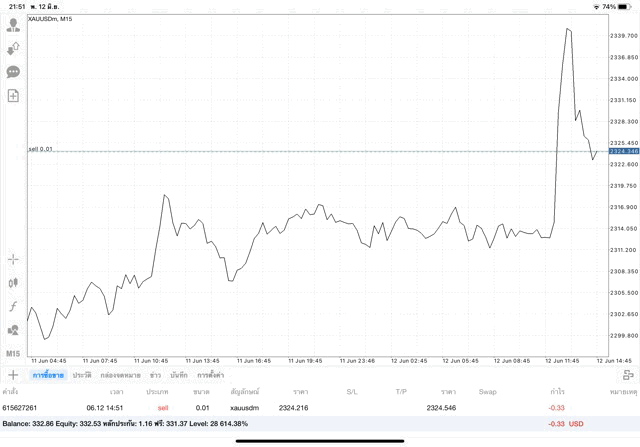Screen dimensions: 640x447
Task: Tap the plus button beside the tabs
Action: click(x=13, y=375)
